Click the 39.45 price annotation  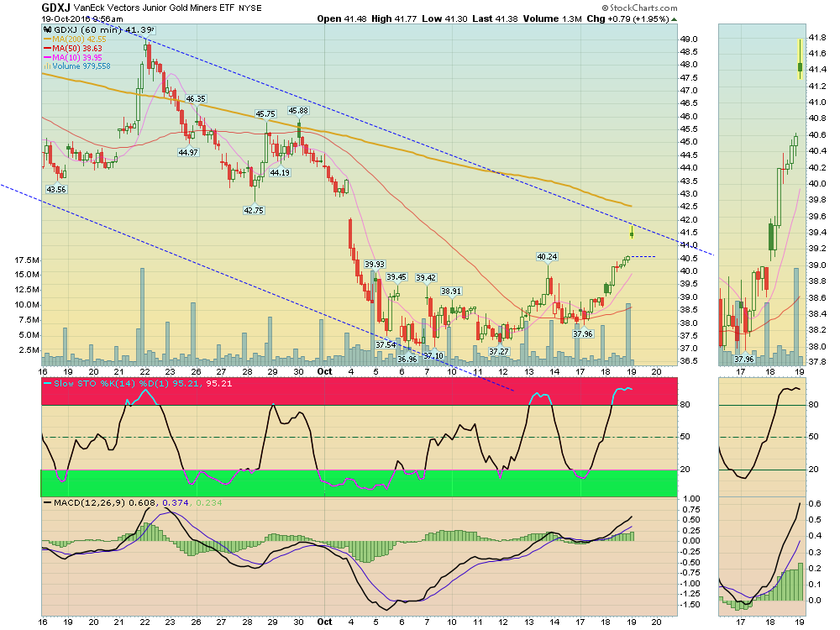click(x=396, y=277)
